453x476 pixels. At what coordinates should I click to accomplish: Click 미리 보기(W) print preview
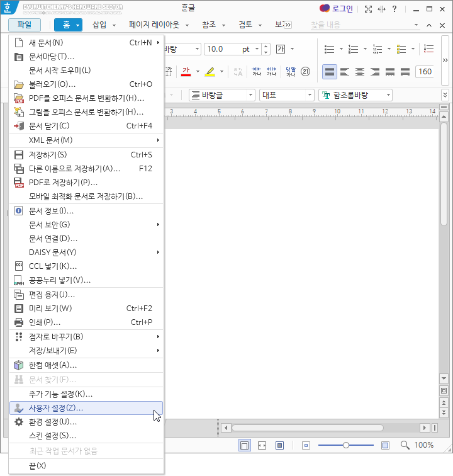(x=86, y=309)
